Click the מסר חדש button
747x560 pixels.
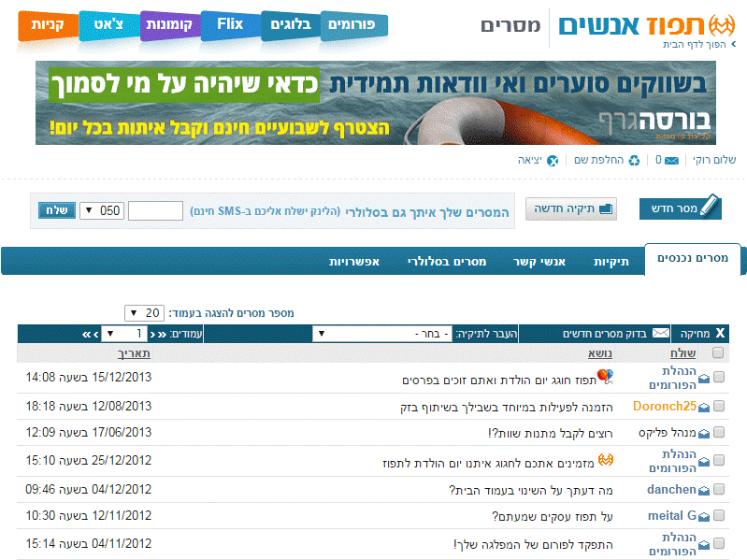(x=681, y=208)
